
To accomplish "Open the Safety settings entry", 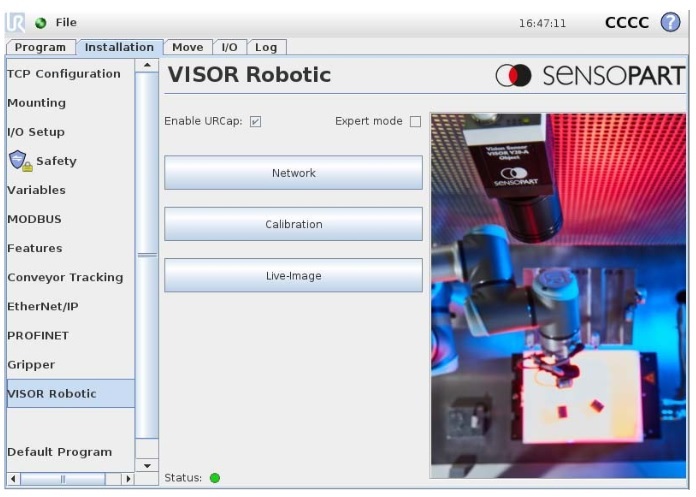I will coord(70,161).
